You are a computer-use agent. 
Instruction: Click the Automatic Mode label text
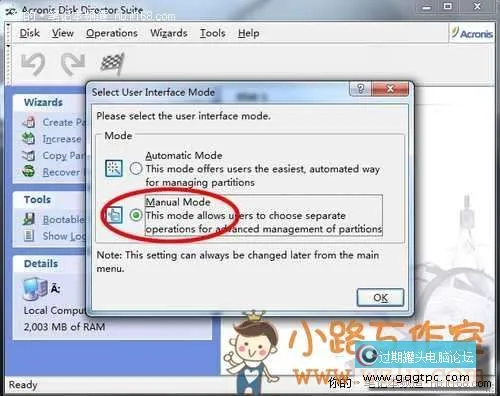pyautogui.click(x=184, y=155)
